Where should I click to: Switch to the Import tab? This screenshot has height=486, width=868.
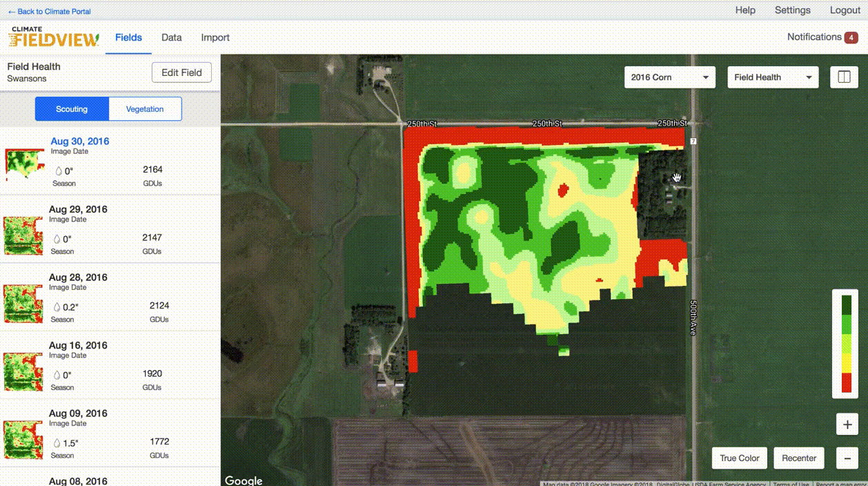pos(215,37)
